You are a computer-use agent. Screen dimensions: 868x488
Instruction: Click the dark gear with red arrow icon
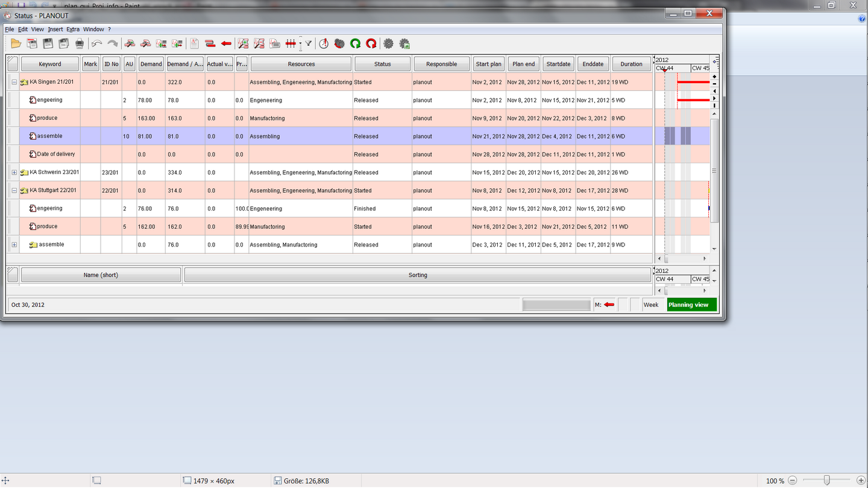pyautogui.click(x=339, y=43)
